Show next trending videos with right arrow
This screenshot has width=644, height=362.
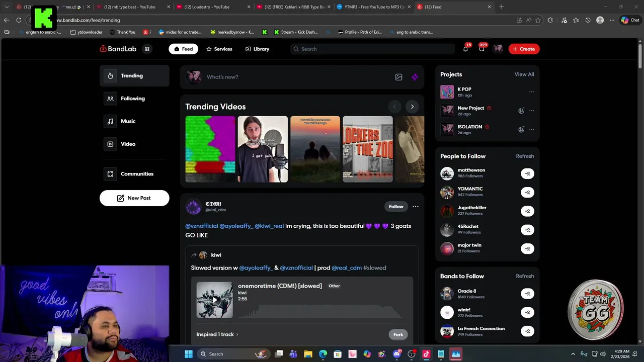[x=412, y=107]
